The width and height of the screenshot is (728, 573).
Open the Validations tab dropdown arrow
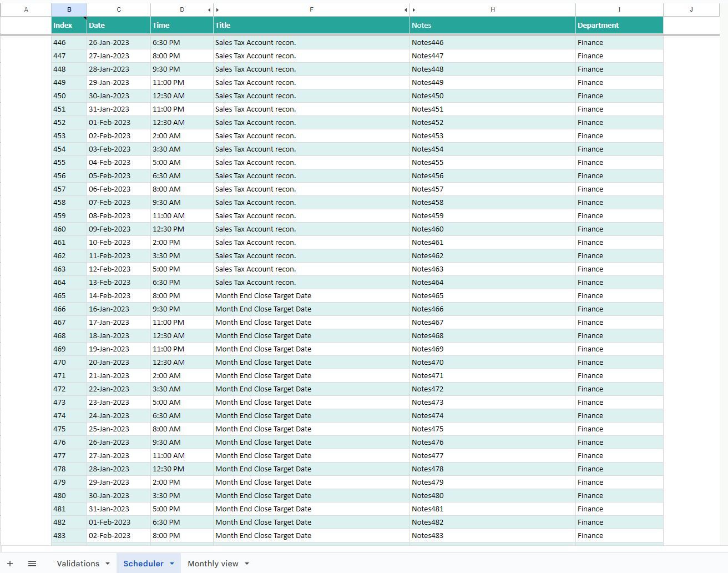[108, 564]
